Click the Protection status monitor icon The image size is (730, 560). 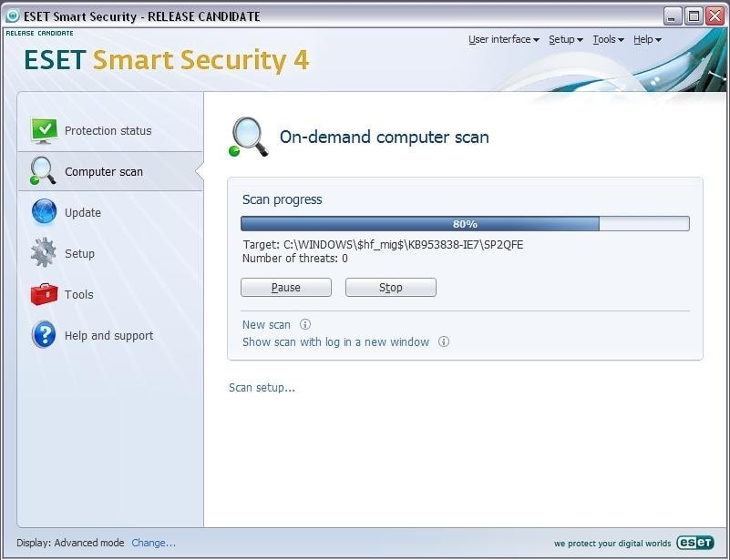(44, 130)
